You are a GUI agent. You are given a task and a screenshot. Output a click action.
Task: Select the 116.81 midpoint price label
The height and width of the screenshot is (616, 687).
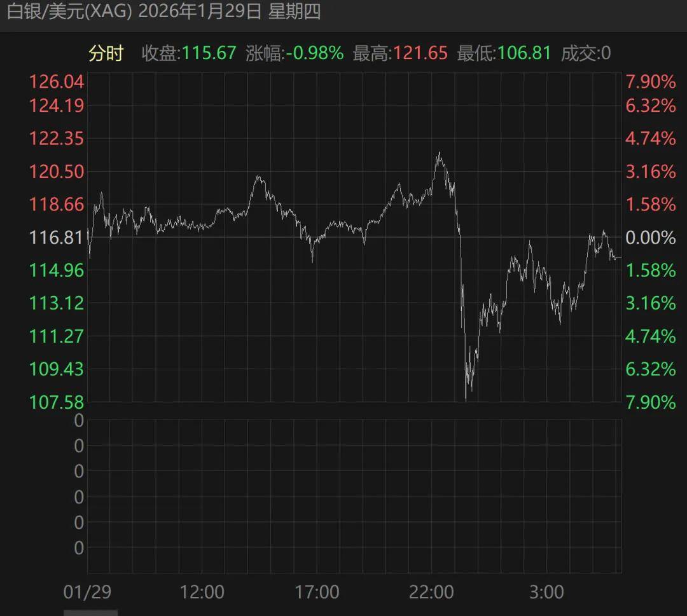tap(56, 238)
